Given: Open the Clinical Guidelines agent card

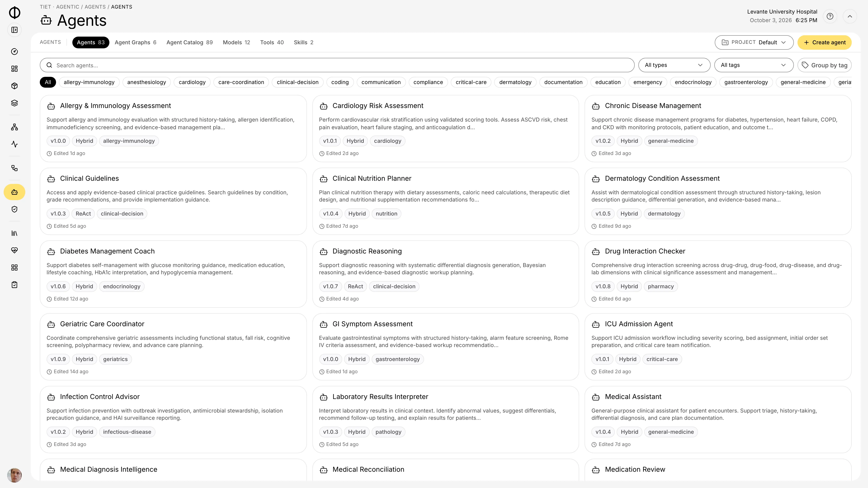Looking at the screenshot, I should tap(173, 201).
